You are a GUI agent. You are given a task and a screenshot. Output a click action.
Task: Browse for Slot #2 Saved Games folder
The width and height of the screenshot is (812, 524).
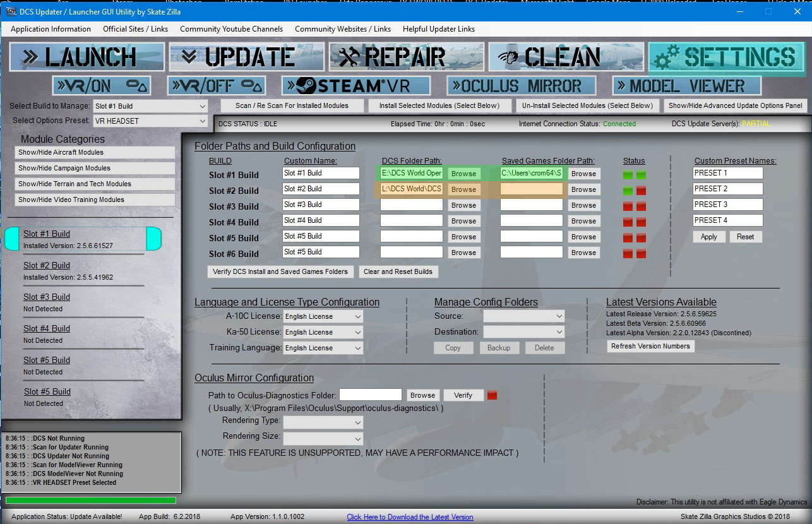click(x=583, y=189)
